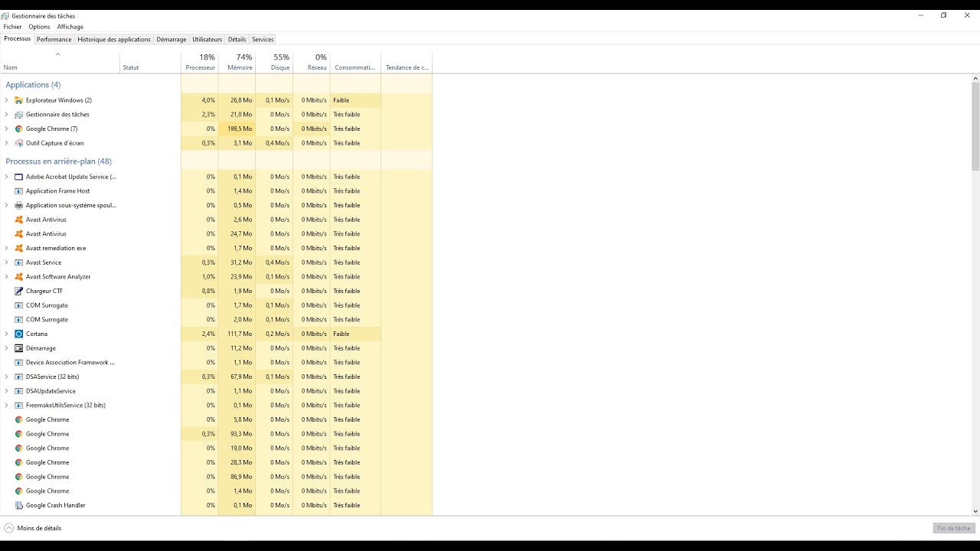Open the Affichage menu
The height and width of the screenshot is (551, 980).
point(70,27)
